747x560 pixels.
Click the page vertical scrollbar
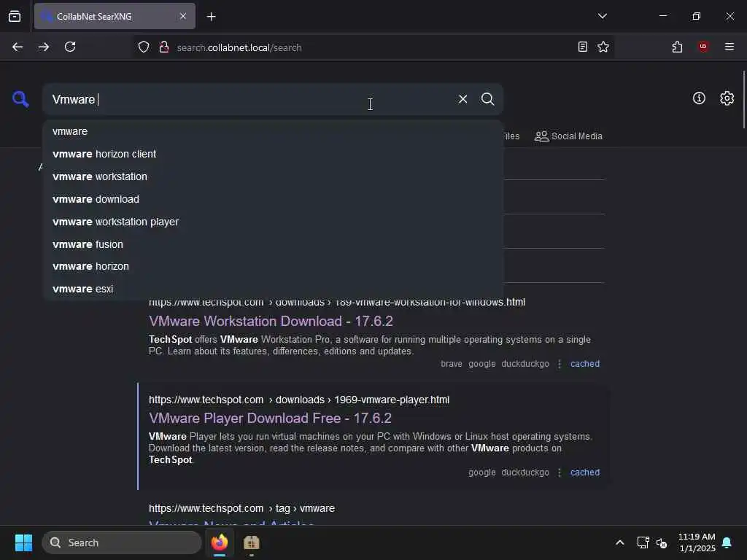tap(743, 100)
